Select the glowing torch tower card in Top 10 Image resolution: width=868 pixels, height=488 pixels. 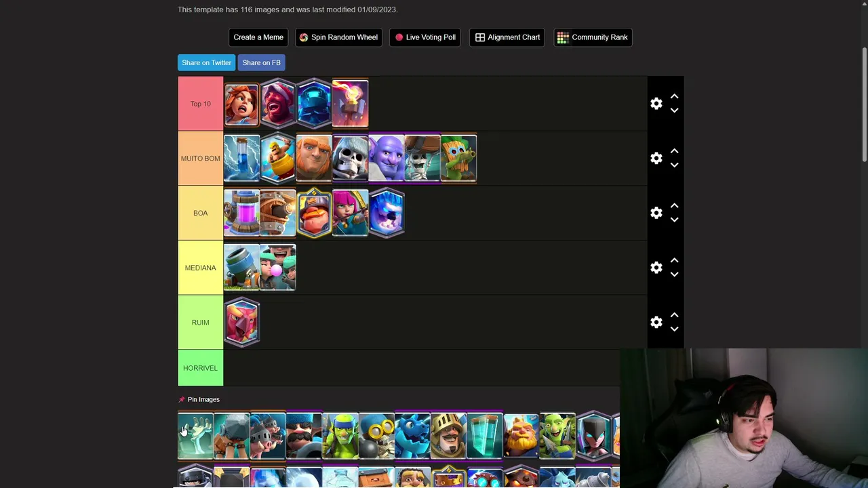[x=350, y=104]
